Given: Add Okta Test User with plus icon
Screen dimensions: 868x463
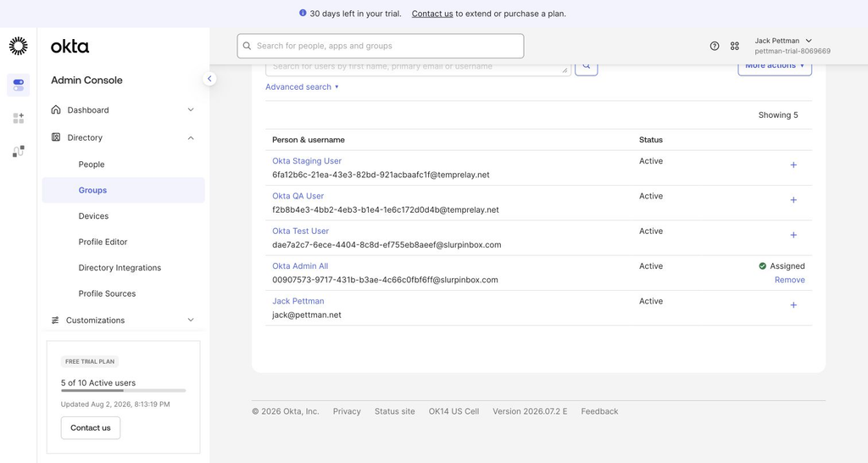Looking at the screenshot, I should tap(793, 235).
